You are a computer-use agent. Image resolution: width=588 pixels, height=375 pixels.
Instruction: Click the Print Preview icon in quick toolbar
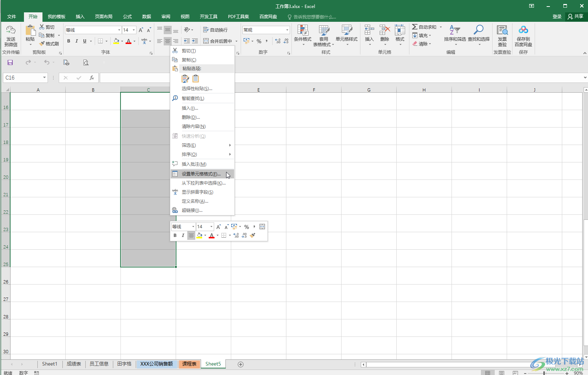click(86, 62)
